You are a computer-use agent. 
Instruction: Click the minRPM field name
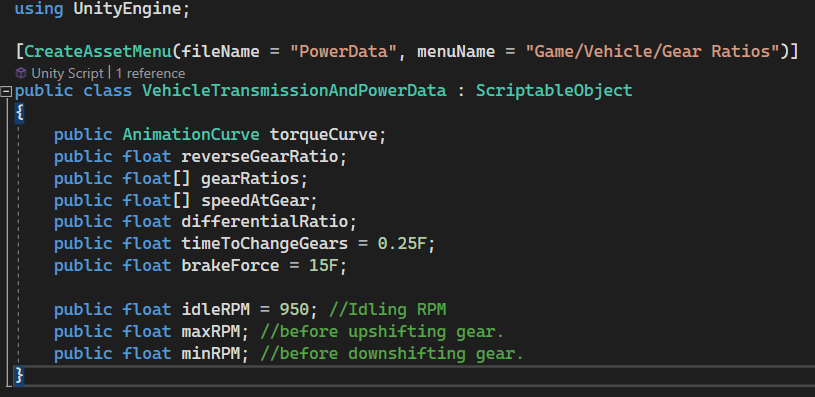point(210,353)
